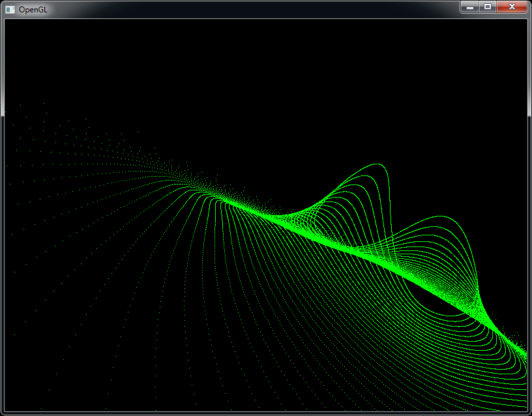532x416 pixels.
Task: Click the 'OpenGL' title text
Action: [x=33, y=10]
